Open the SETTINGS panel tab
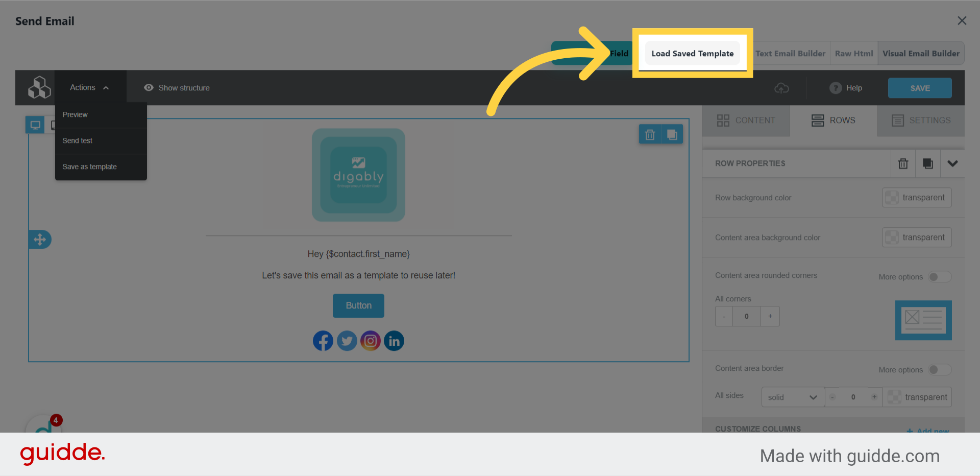Screen dimensions: 980x476 (921, 121)
